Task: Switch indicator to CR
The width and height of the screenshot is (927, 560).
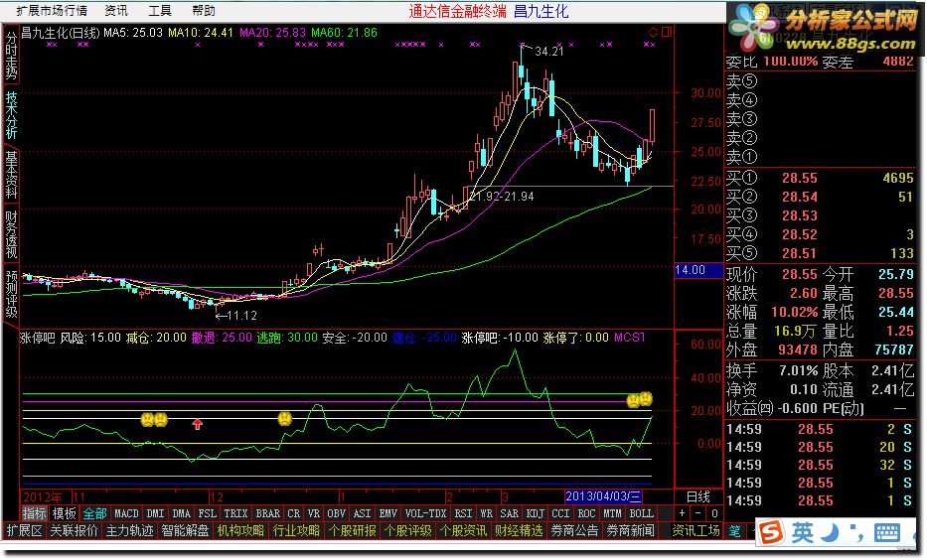Action: [294, 513]
